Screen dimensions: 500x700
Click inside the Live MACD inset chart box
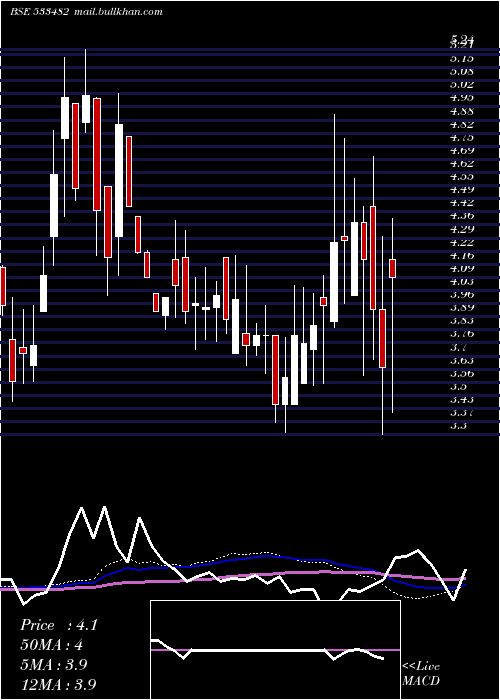275,650
